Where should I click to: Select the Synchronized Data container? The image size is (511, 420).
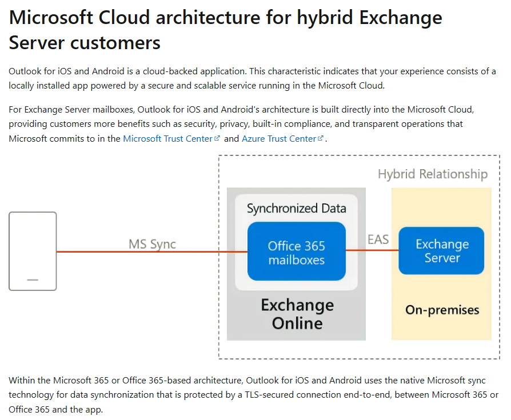coord(296,208)
